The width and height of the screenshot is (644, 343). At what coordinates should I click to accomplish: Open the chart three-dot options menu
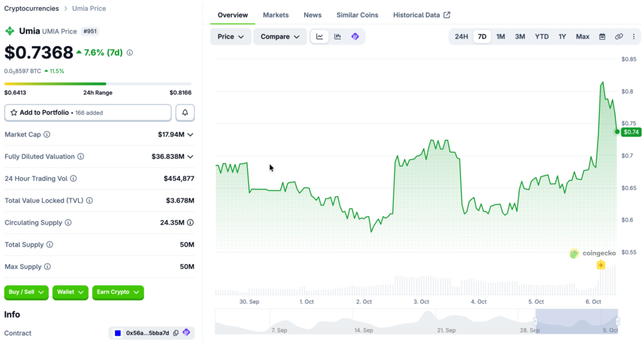[634, 37]
